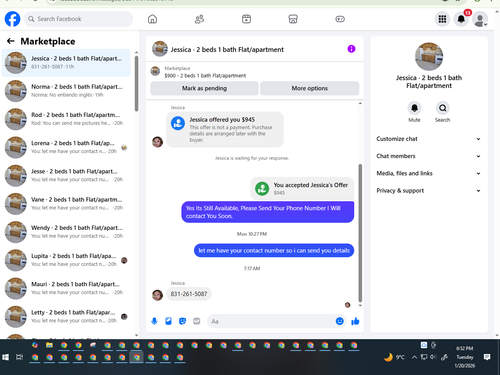Screen dimensions: 500x375
Task: Click the conversation list scrollbar
Action: [x=136, y=83]
